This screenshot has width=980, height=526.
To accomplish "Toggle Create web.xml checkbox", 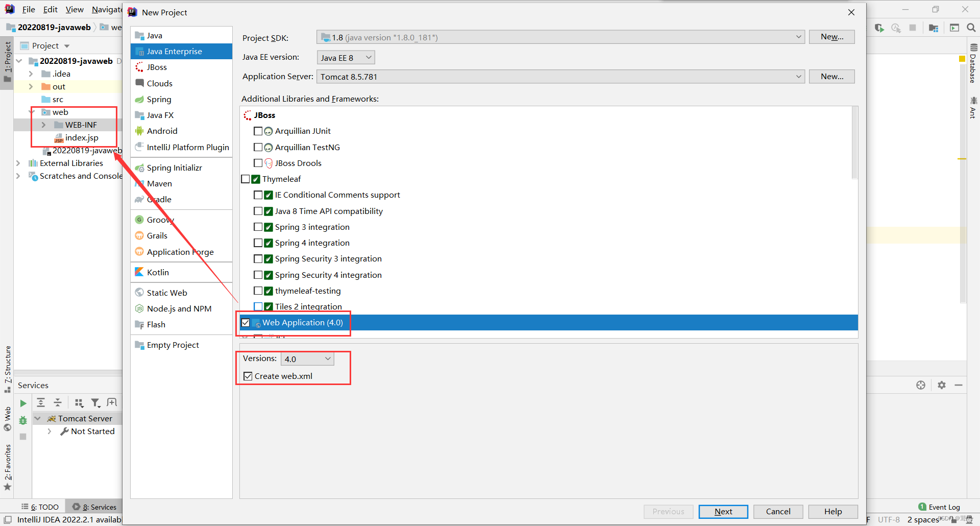I will (248, 376).
